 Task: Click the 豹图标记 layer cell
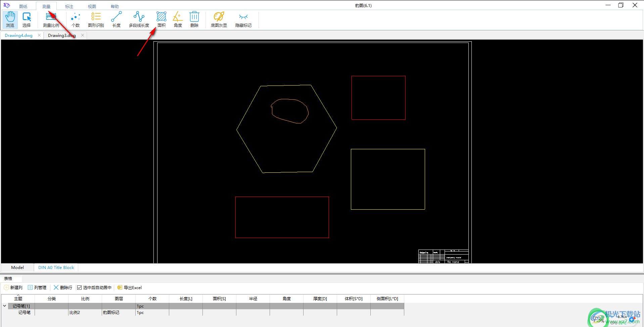[119, 313]
